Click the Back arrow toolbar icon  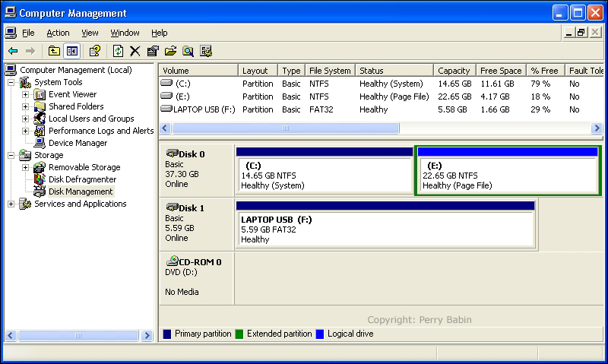[13, 51]
